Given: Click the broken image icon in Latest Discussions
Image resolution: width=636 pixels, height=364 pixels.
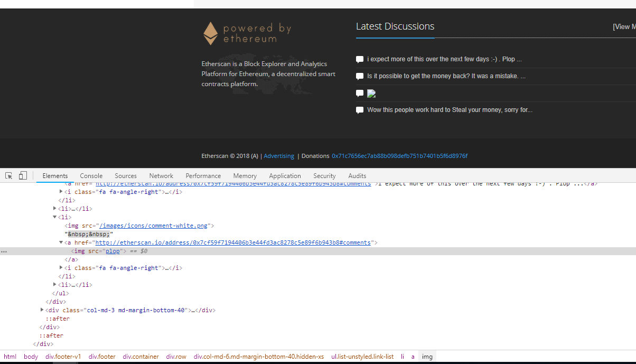Looking at the screenshot, I should pos(371,93).
